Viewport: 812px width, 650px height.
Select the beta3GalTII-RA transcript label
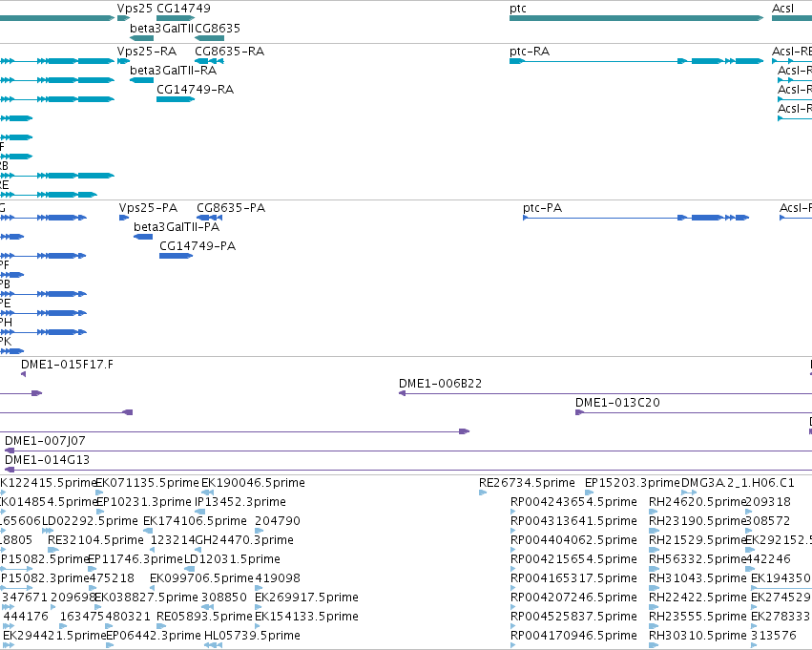tap(173, 71)
